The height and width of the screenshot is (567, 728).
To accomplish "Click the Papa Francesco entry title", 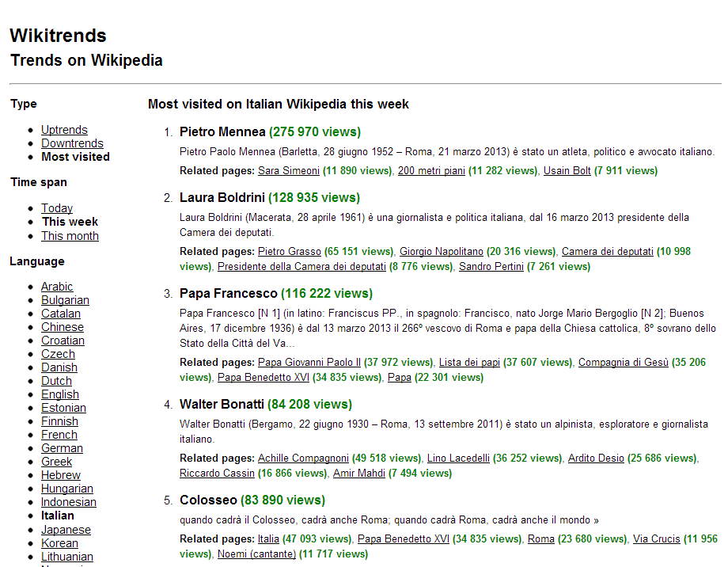I will 229,293.
